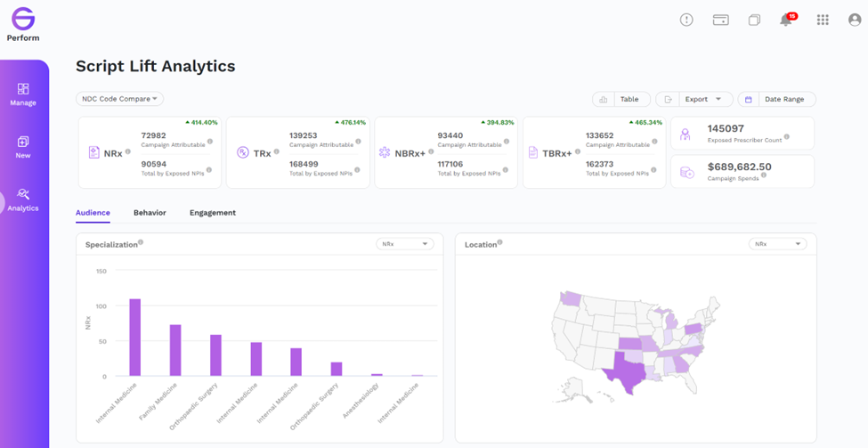Open the apps grid launcher icon
The image size is (868, 448).
(x=823, y=20)
